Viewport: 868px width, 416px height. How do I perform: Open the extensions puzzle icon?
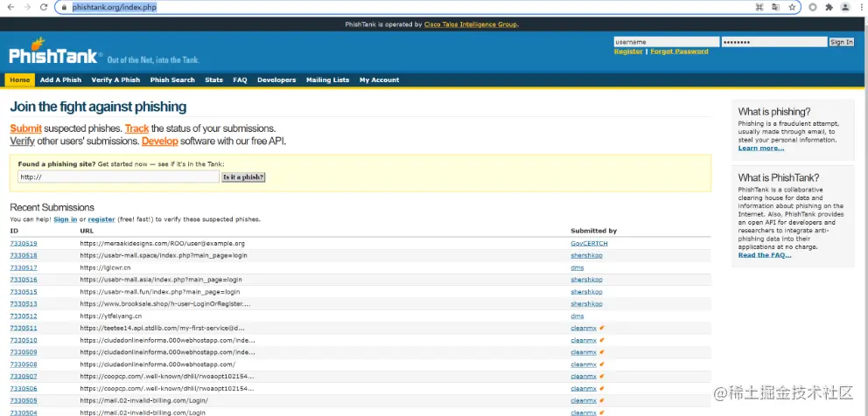point(829,8)
